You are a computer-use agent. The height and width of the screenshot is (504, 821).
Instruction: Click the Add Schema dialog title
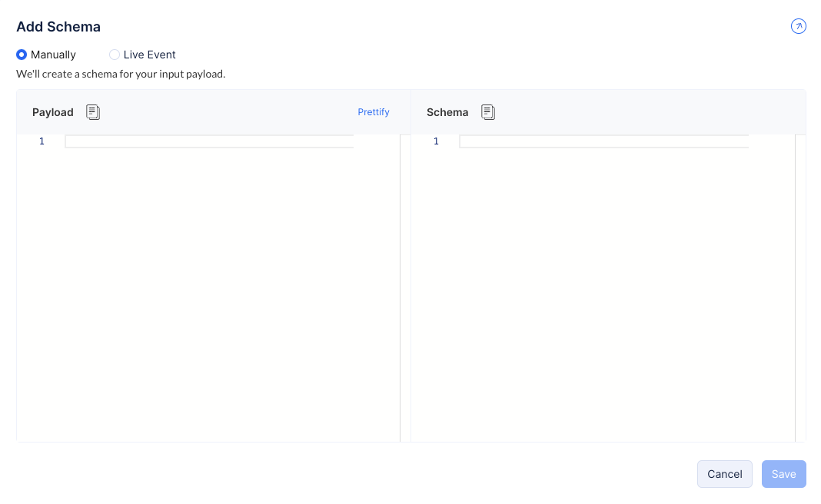[58, 27]
